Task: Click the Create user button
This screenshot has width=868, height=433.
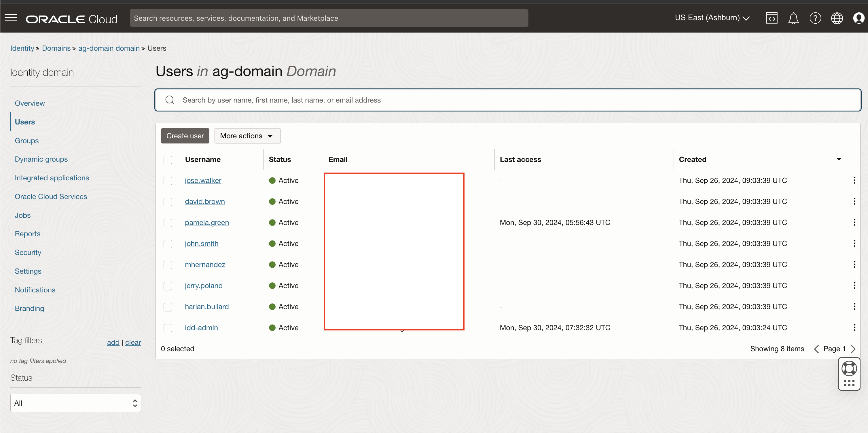Action: 185,136
